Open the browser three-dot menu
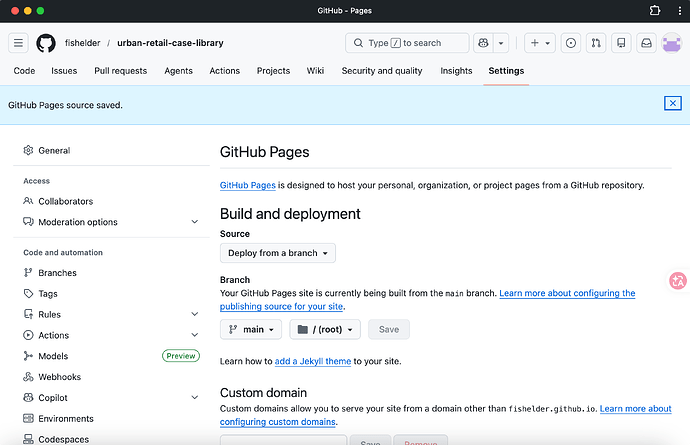The height and width of the screenshot is (445, 690). 680,11
